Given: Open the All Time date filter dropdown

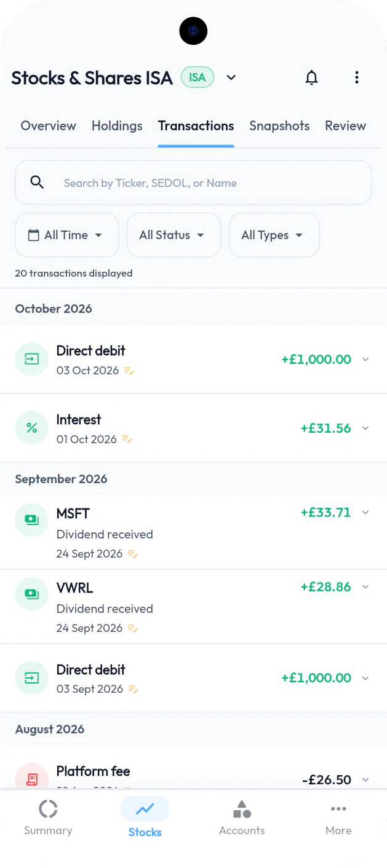Looking at the screenshot, I should 66,235.
